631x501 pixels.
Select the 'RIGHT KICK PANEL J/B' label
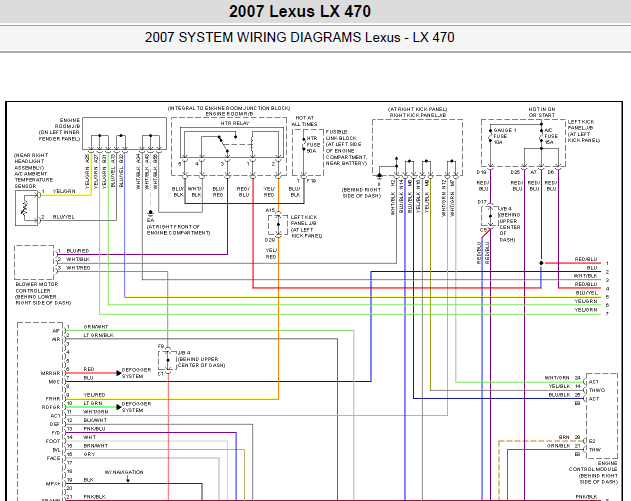point(418,115)
